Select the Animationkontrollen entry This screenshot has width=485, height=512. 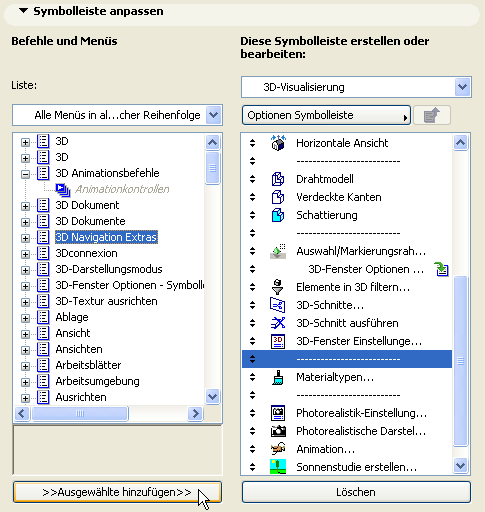122,189
